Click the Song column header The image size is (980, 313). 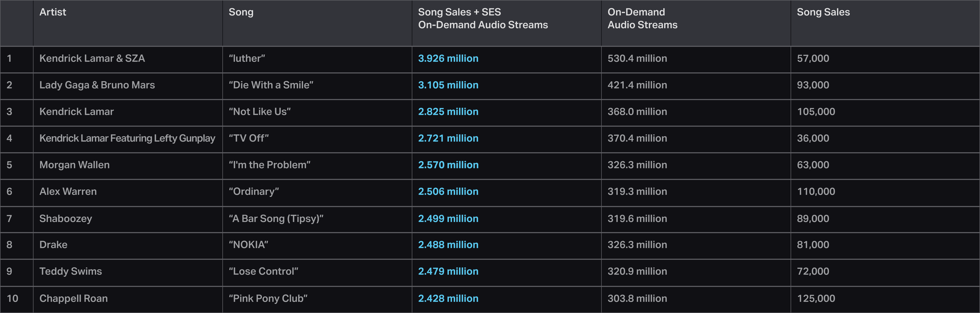coord(241,12)
